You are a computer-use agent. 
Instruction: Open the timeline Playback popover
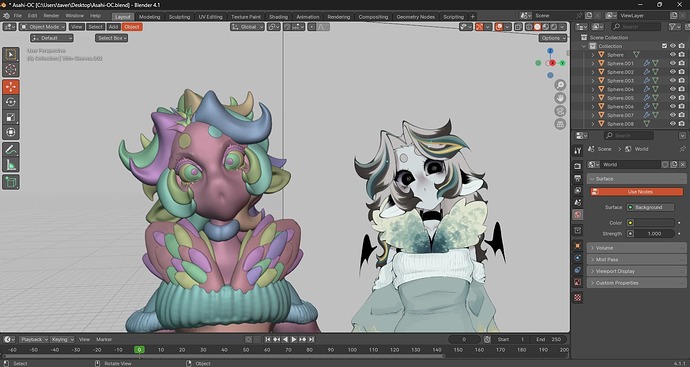pos(34,339)
